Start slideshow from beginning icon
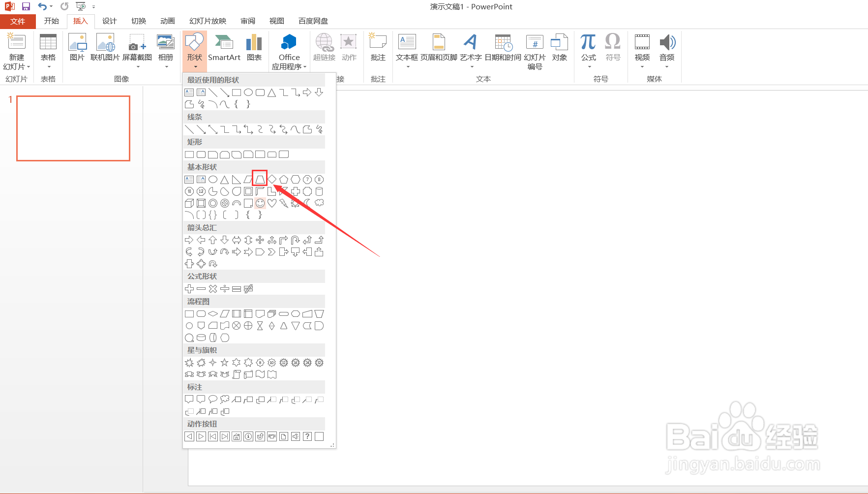 [x=81, y=6]
